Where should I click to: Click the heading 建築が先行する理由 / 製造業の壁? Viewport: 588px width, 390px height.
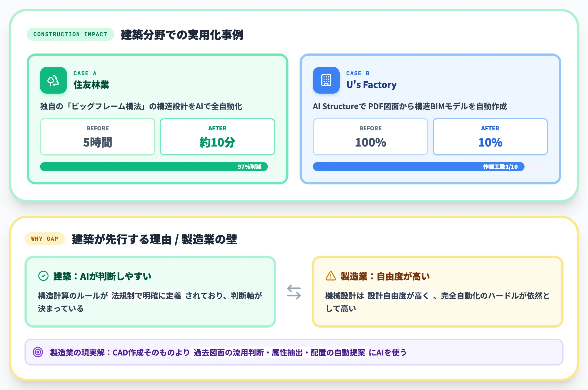pyautogui.click(x=154, y=239)
